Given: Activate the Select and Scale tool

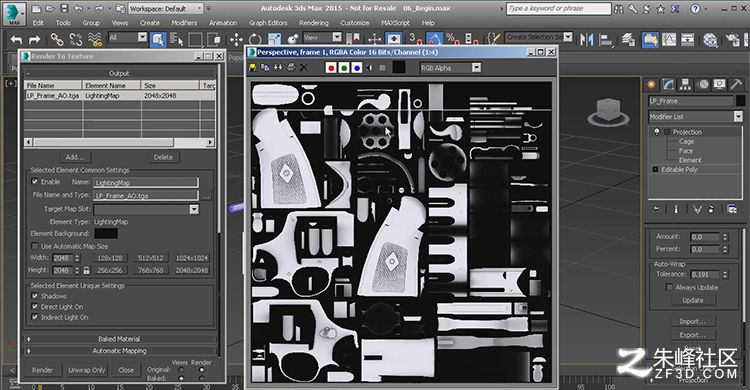Looking at the screenshot, I should (x=274, y=39).
